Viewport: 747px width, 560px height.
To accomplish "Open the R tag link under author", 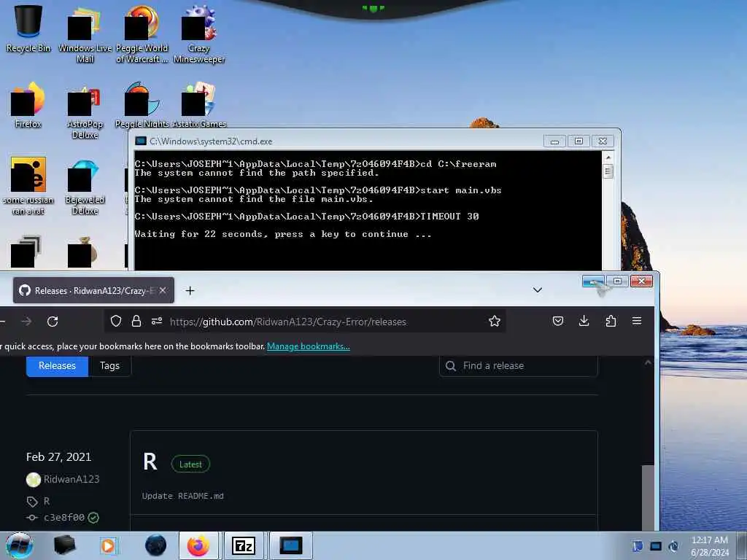I will coord(46,501).
